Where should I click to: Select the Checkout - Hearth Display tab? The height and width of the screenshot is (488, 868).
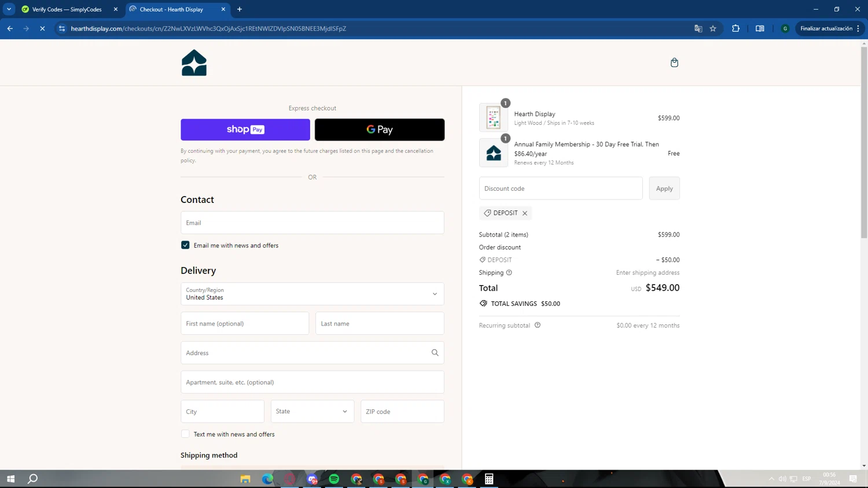pos(171,9)
